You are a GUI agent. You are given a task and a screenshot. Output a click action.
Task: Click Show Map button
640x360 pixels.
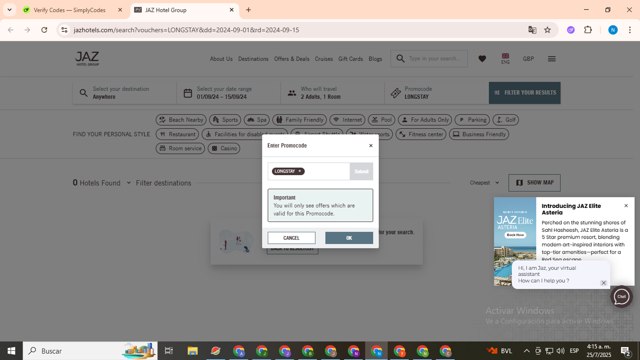click(x=534, y=182)
